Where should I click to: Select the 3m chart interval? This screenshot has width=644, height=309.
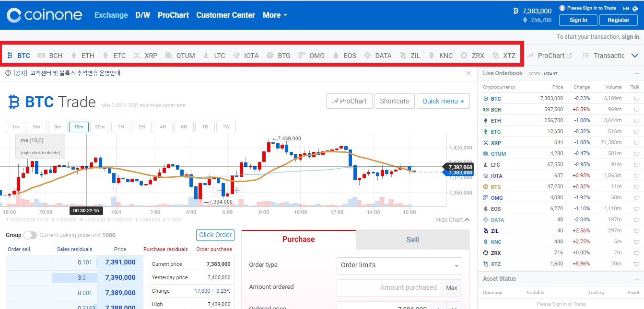pyautogui.click(x=37, y=127)
